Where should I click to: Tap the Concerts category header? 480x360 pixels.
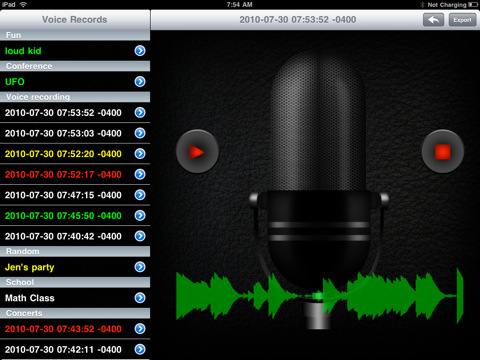75,313
